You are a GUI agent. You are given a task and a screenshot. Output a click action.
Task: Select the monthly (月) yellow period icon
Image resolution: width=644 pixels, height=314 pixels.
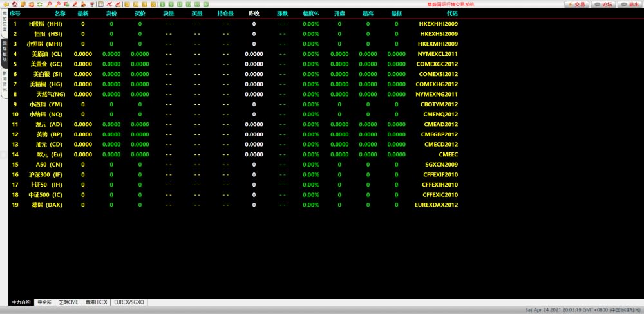[144, 5]
